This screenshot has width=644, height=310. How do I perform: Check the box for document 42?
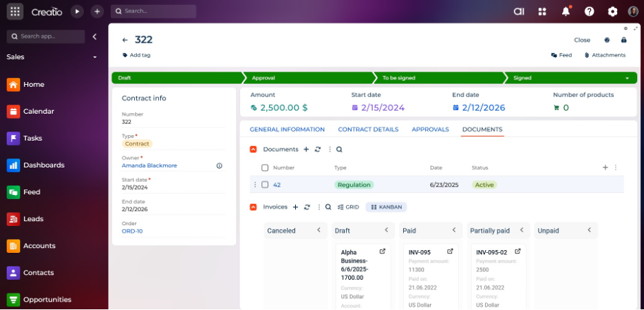(265, 185)
